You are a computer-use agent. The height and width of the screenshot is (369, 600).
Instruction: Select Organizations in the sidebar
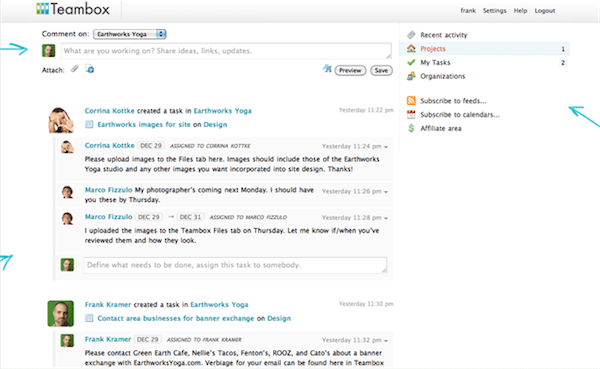(443, 76)
